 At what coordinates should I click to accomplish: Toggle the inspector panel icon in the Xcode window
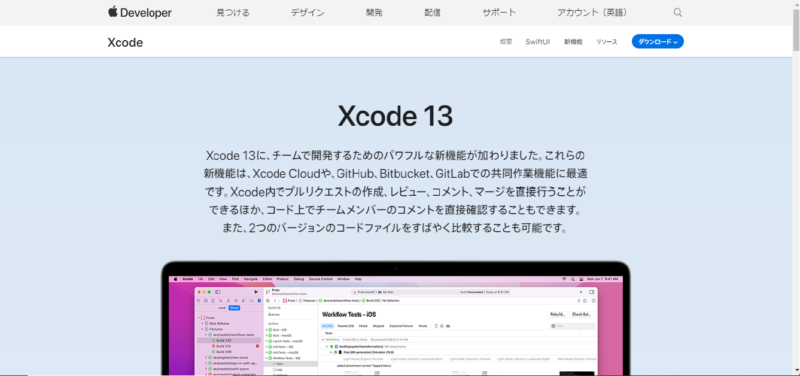tap(592, 292)
